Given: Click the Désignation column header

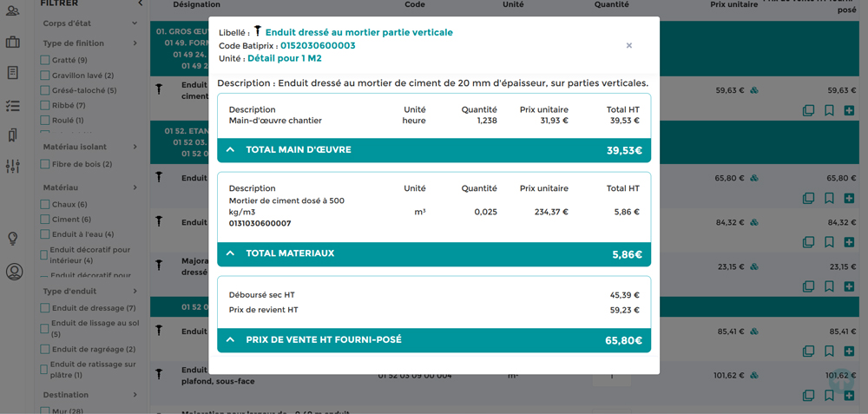Looking at the screenshot, I should (x=196, y=4).
